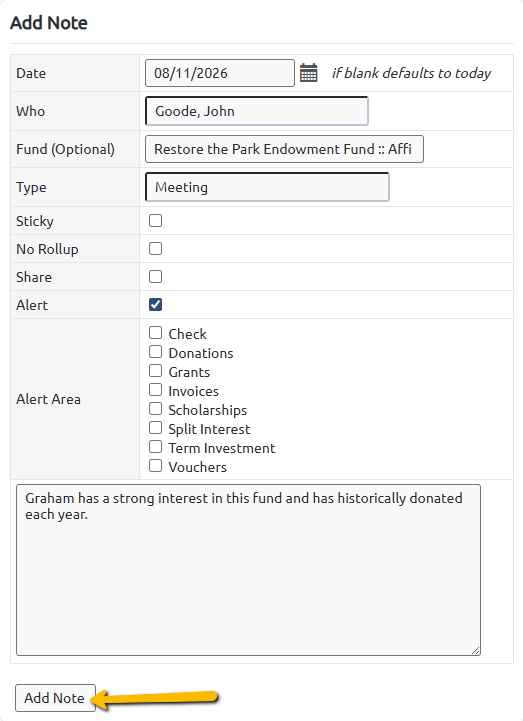Image resolution: width=523 pixels, height=721 pixels.
Task: Enable the Vouchers alert area checkbox
Action: (x=155, y=466)
